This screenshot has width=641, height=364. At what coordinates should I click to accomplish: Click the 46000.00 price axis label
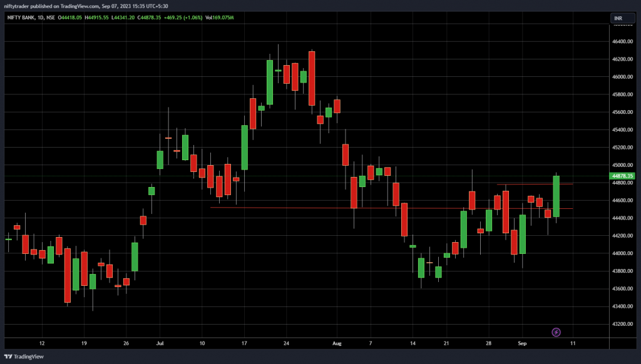click(x=622, y=77)
